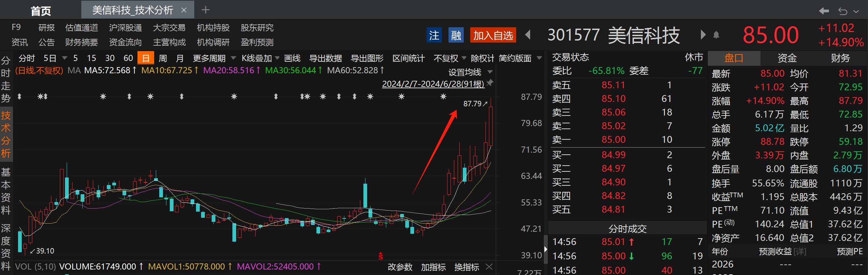Open 股东研究 shareholder research
This screenshot has width=868, height=275.
point(257,28)
